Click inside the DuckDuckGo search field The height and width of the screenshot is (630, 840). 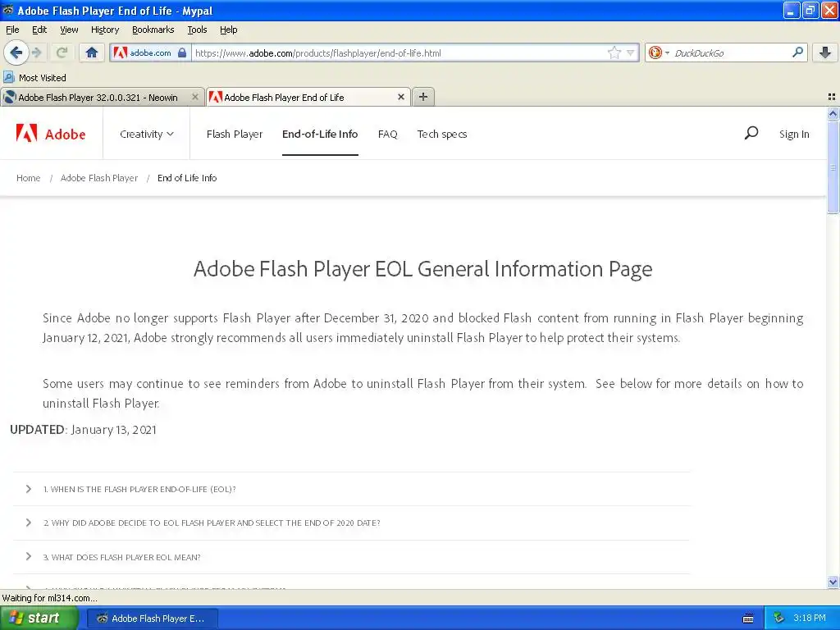(x=730, y=52)
